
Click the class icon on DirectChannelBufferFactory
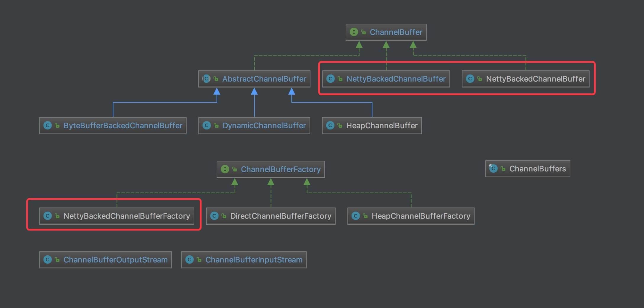[x=214, y=216]
